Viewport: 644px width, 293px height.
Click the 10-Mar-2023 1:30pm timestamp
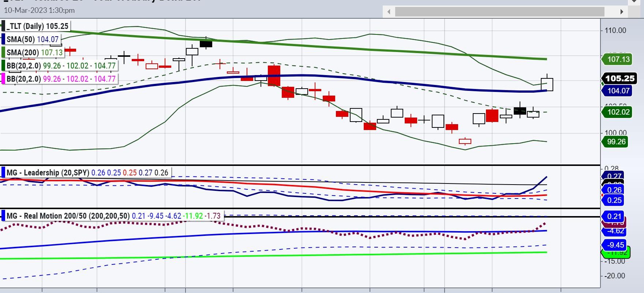click(40, 10)
